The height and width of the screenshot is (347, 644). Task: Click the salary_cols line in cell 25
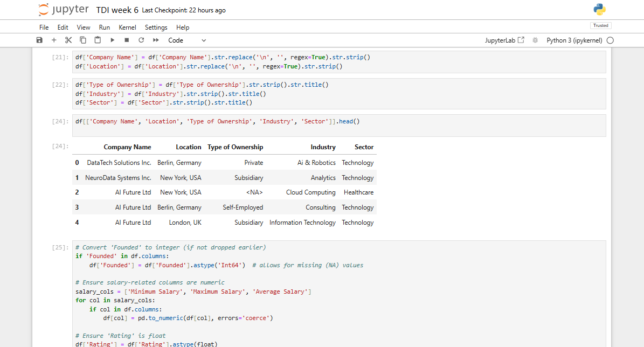[x=193, y=292]
